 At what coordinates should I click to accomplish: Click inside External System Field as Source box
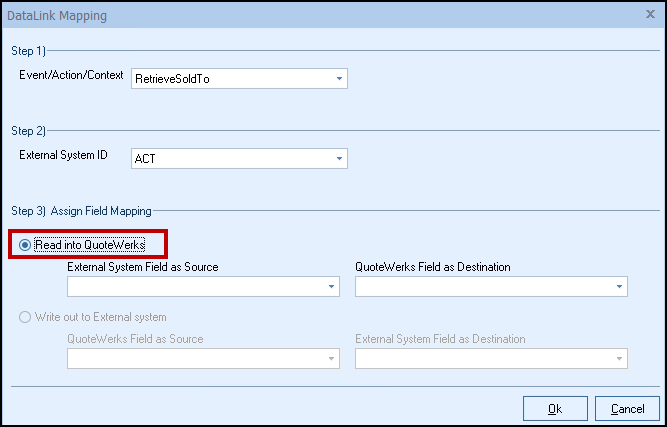click(195, 287)
